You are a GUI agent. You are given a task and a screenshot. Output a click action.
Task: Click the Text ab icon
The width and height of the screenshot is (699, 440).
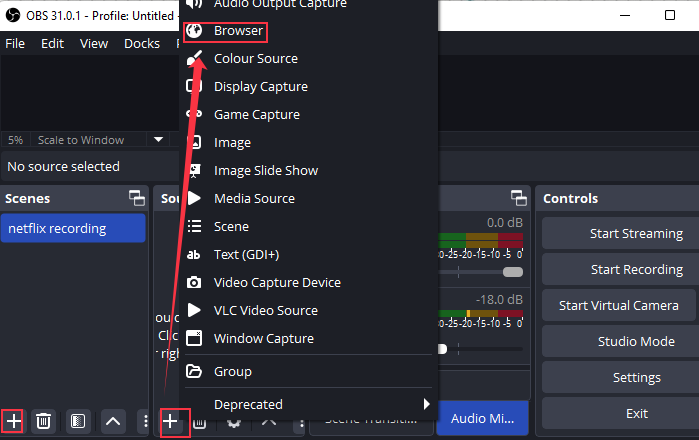click(x=193, y=255)
